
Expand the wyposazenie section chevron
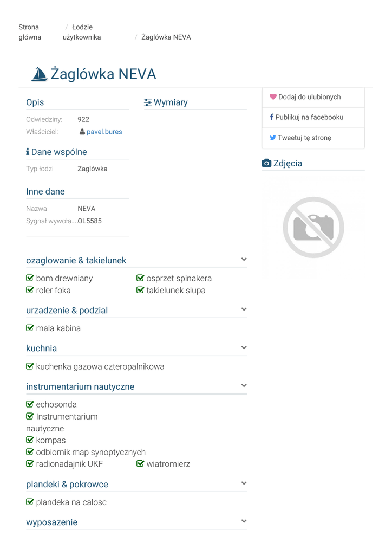(x=244, y=521)
